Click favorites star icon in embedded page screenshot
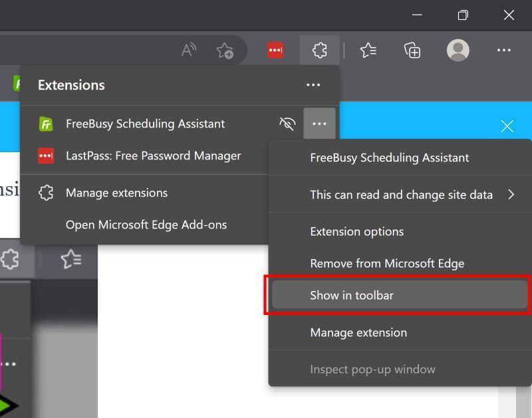This screenshot has height=418, width=532. [x=71, y=259]
